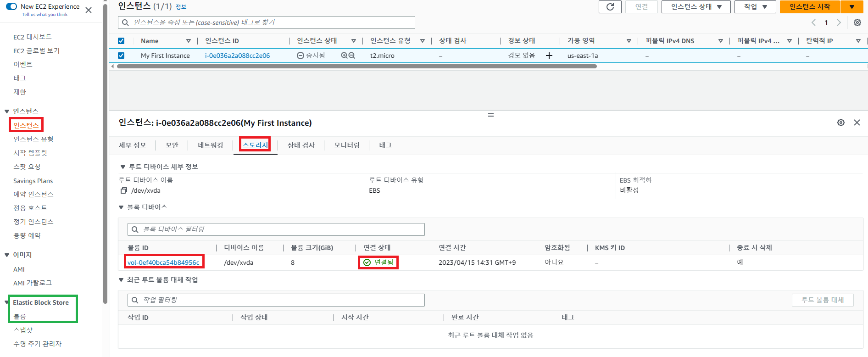The image size is (868, 357).
Task: Open EC2 대시보드 in the sidebar
Action: coord(32,37)
